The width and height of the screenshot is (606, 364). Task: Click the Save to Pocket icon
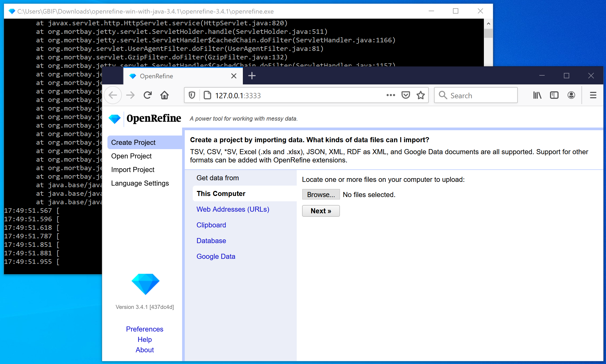point(406,95)
